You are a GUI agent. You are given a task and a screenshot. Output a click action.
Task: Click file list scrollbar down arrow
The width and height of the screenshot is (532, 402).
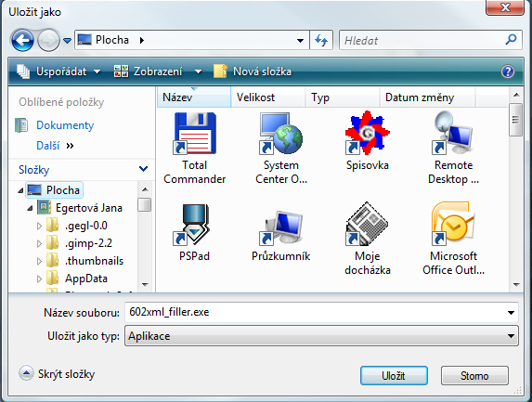[516, 285]
